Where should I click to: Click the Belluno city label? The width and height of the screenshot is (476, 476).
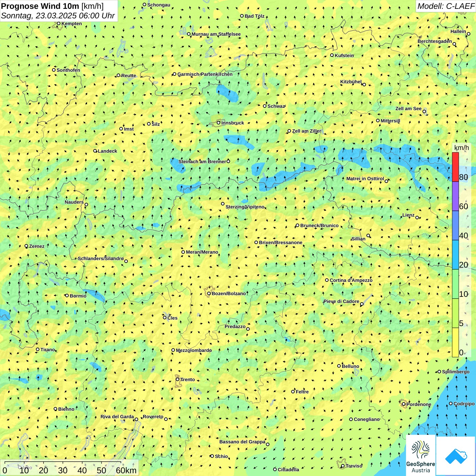click(x=350, y=366)
